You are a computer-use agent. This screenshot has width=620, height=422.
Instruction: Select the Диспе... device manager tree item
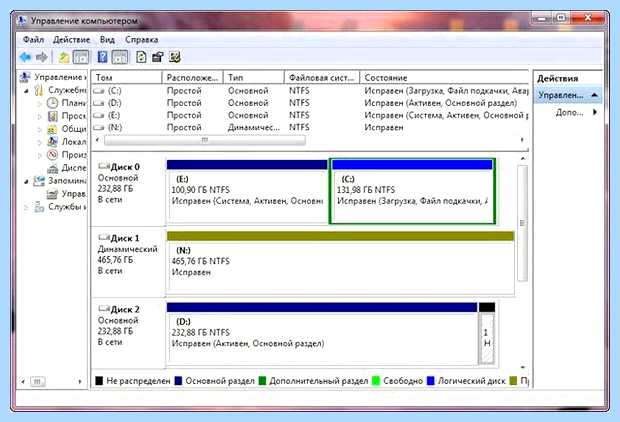click(67, 168)
